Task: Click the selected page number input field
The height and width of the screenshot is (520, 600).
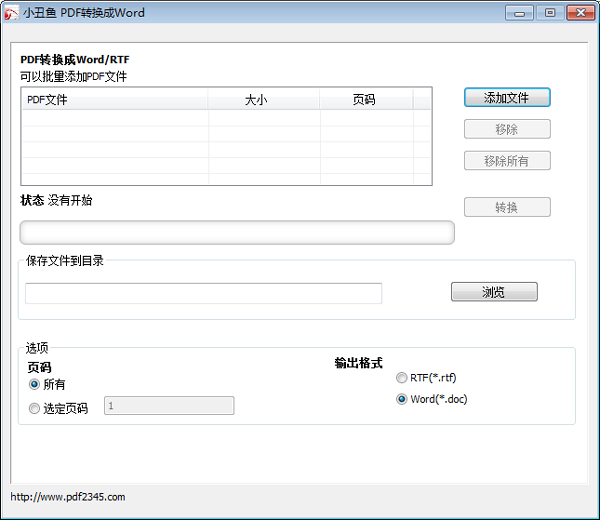Action: coord(169,406)
